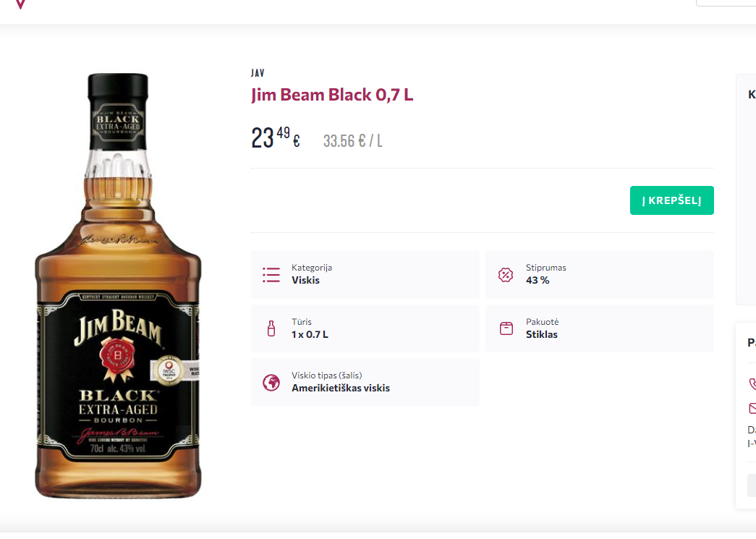Click the Viskio tipas globe icon
The height and width of the screenshot is (539, 756).
(x=271, y=382)
